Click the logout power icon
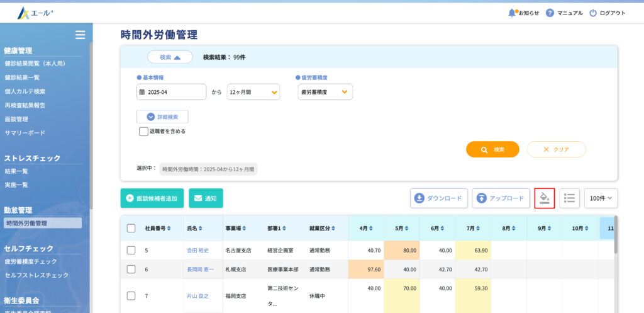The image size is (644, 313). 592,13
